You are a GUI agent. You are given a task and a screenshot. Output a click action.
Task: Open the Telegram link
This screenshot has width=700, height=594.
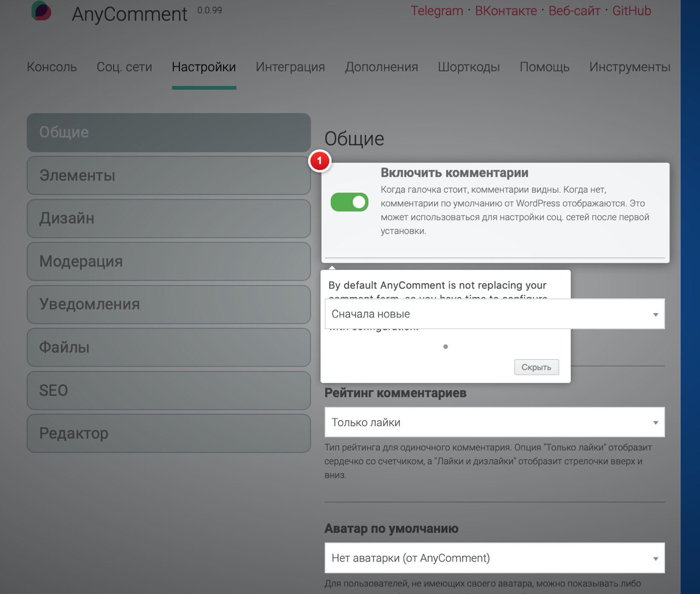coord(437,11)
